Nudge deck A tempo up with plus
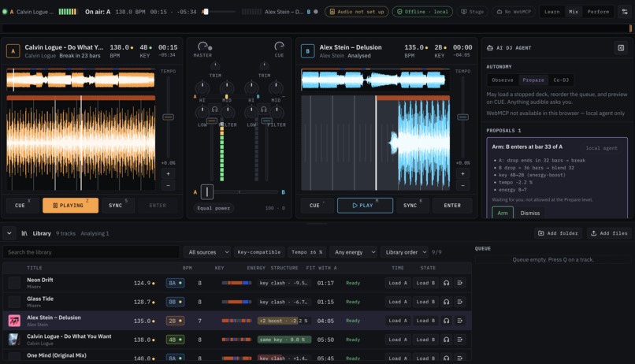 click(x=168, y=173)
